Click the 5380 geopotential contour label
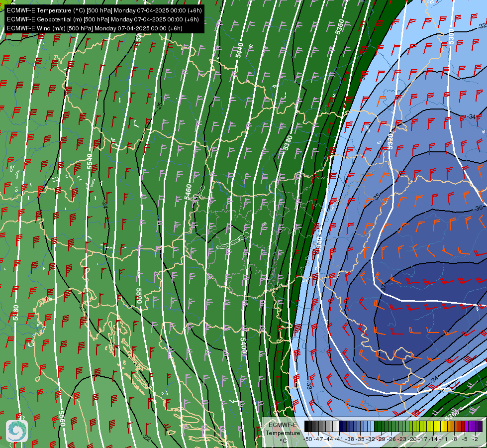The height and width of the screenshot is (448, 487). point(288,143)
